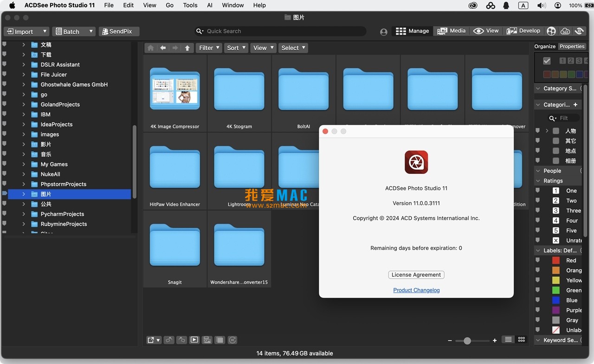Click the square icon in the bottom toolbar
594x364 pixels.
pos(220,340)
